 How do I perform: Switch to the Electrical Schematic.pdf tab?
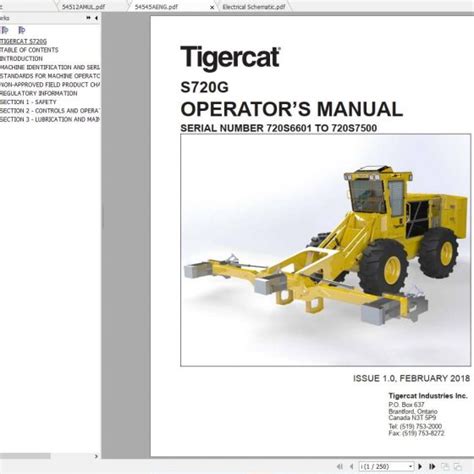click(254, 7)
